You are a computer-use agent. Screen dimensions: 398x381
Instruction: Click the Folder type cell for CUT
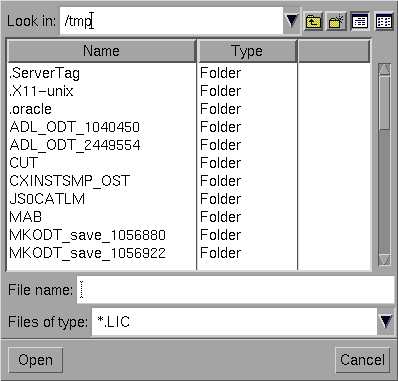coord(220,163)
